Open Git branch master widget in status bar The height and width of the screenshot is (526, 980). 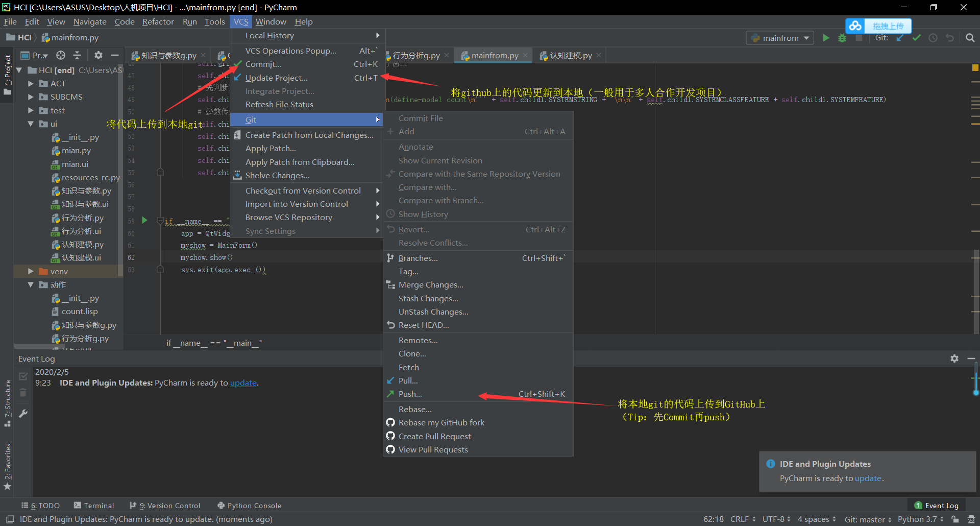(x=868, y=519)
